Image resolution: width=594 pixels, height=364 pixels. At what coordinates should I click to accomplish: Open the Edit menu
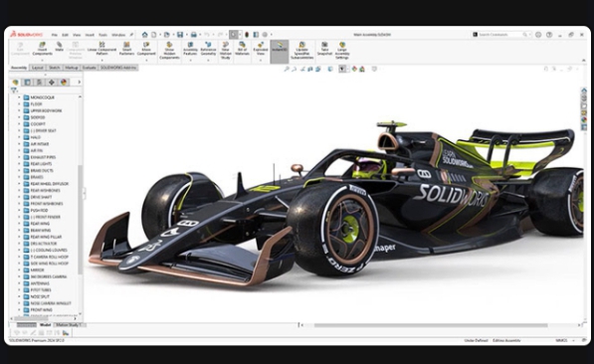tap(65, 35)
